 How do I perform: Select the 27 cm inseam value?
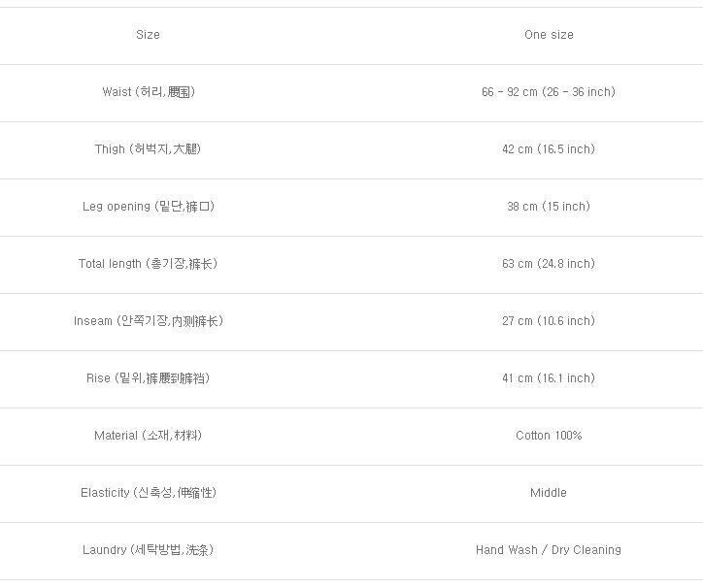tap(548, 321)
